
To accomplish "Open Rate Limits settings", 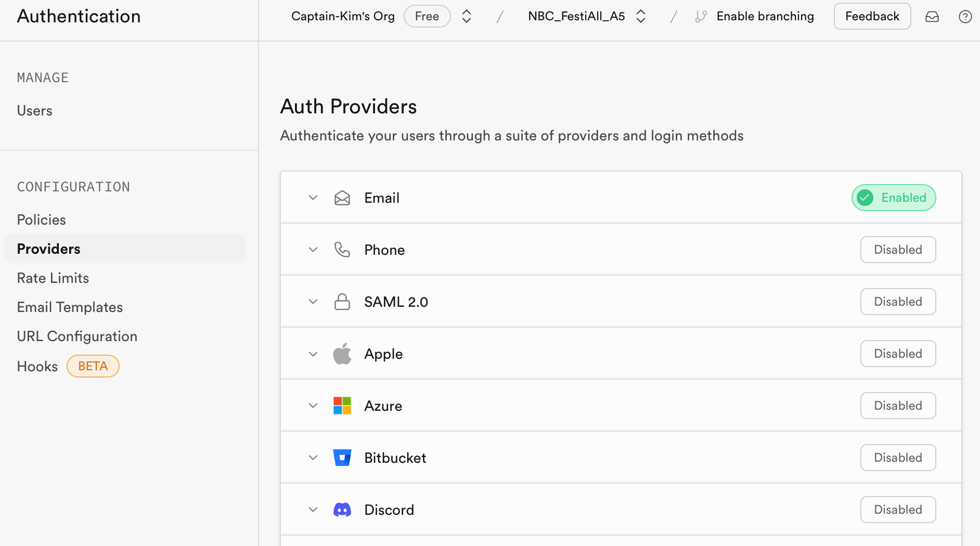I will click(x=53, y=278).
